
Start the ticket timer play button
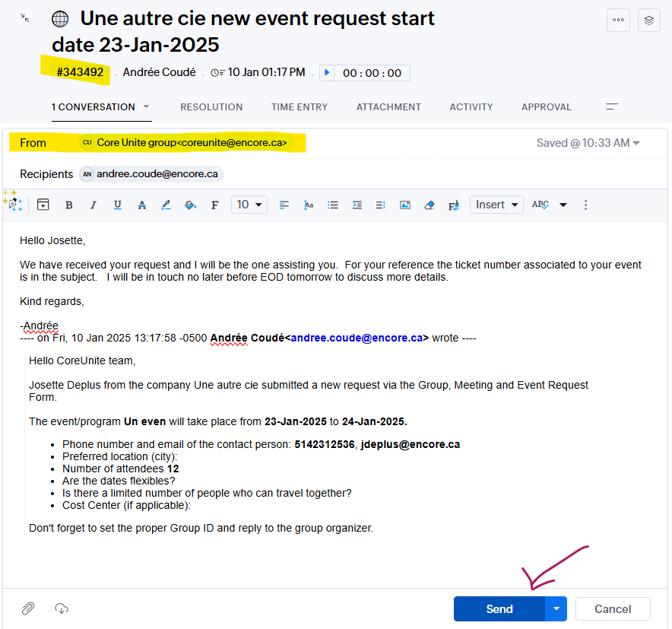[327, 73]
